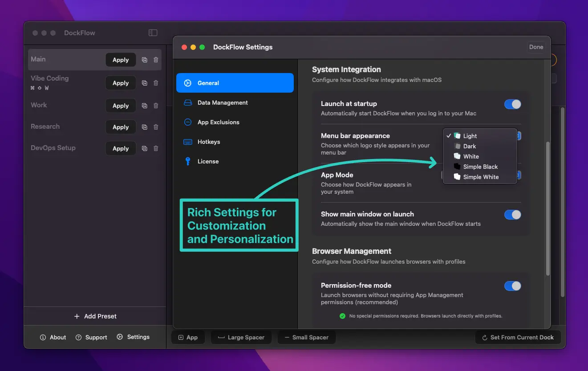
Task: Duplicate the Vibe Coding preset
Action: coord(144,83)
